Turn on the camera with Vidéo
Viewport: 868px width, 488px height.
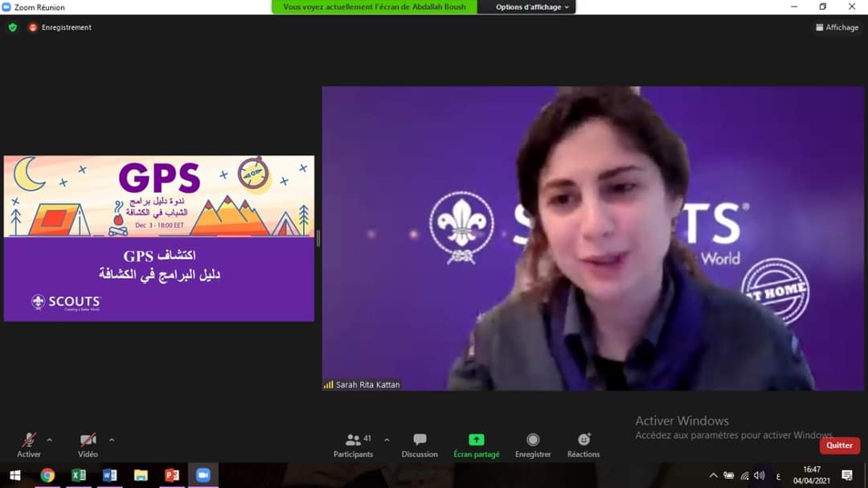tap(88, 441)
